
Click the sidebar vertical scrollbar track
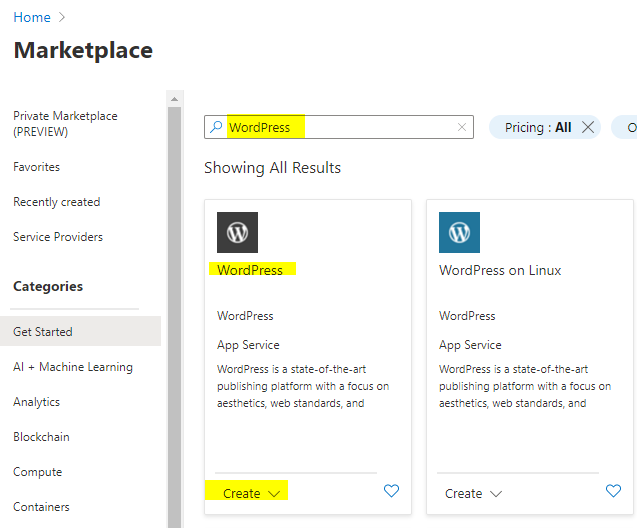(174, 317)
